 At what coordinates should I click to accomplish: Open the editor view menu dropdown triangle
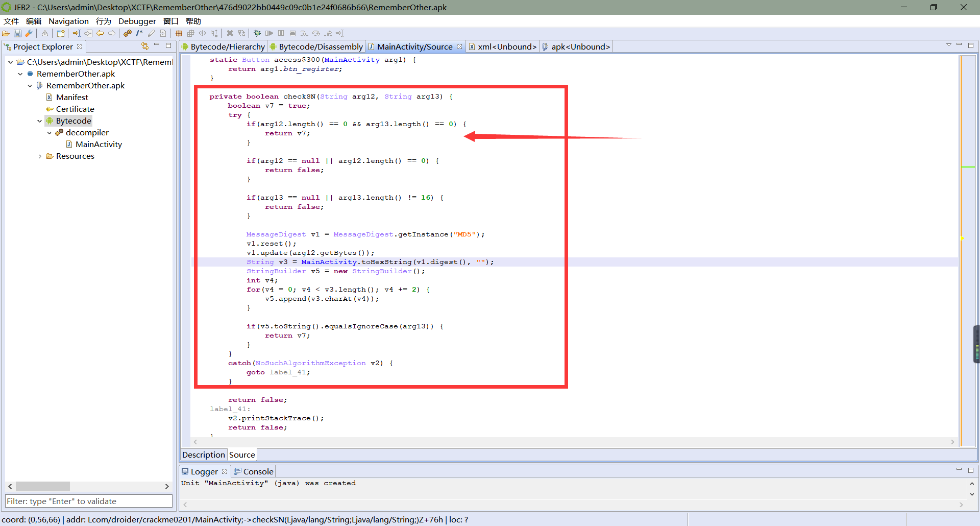click(x=949, y=45)
